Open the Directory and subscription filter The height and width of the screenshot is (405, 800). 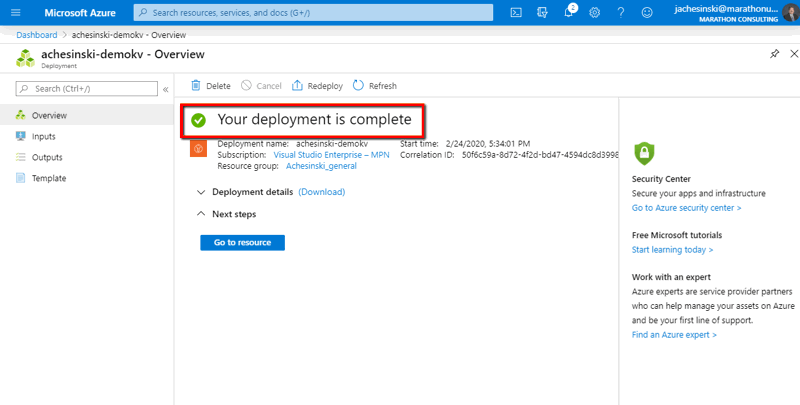click(x=542, y=12)
